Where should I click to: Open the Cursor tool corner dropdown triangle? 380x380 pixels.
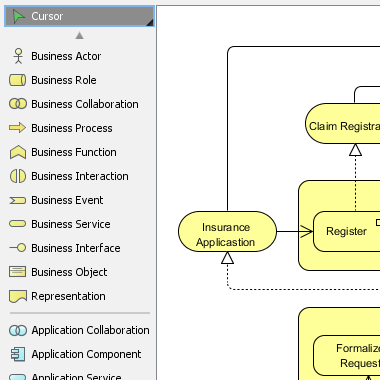point(150,23)
